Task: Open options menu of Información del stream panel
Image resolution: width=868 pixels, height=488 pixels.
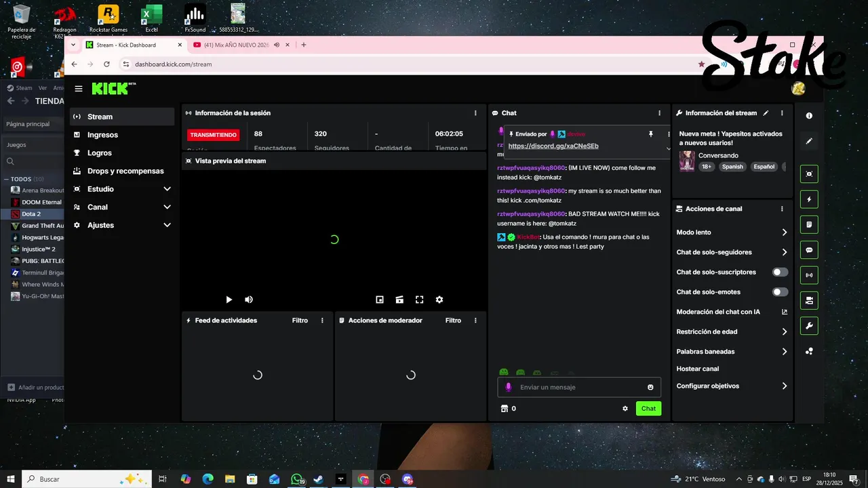Action: tap(782, 113)
